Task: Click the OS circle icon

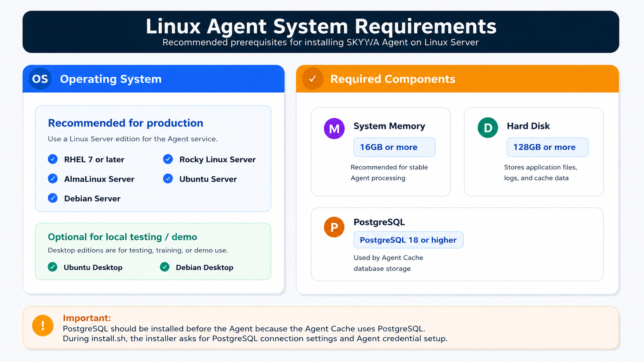Action: tap(40, 79)
